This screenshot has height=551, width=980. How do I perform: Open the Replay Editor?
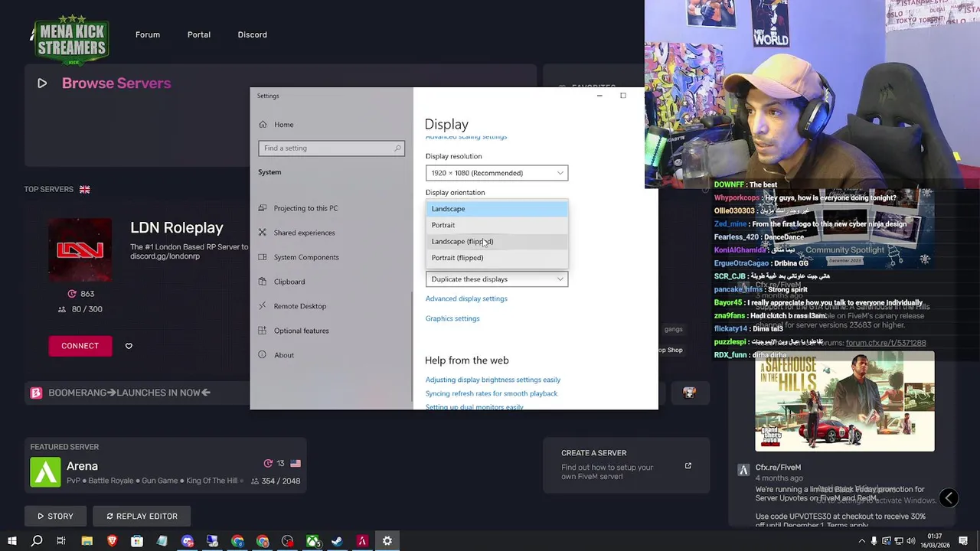tap(142, 517)
